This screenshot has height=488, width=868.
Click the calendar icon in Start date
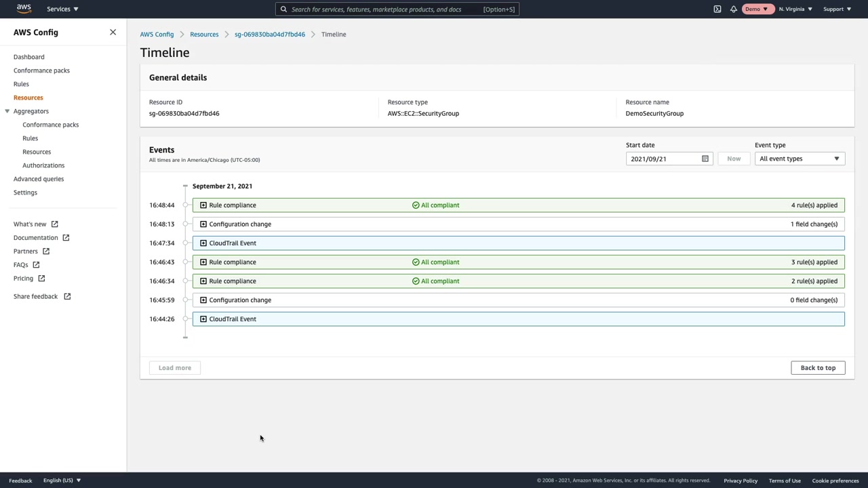pyautogui.click(x=705, y=159)
